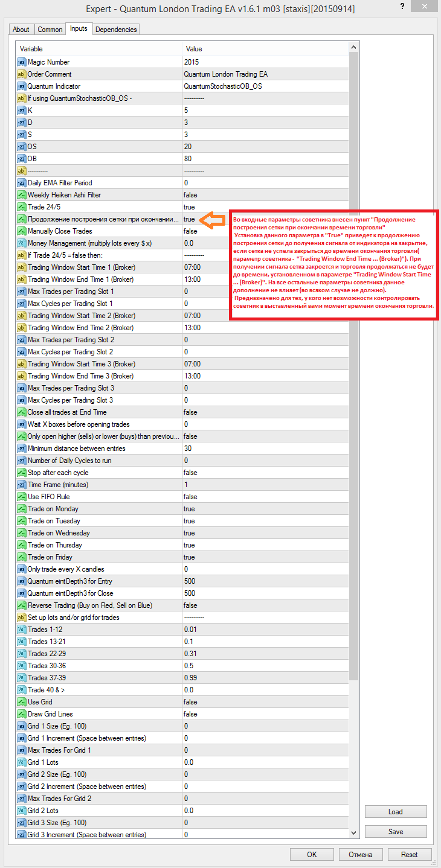Screen dimensions: 441x868
Task: Click the Stop after each cycle icon
Action: click(21, 473)
